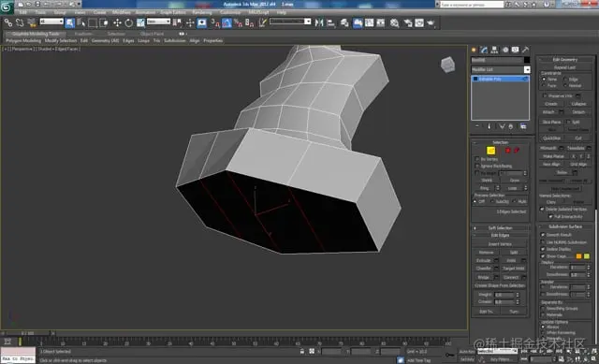This screenshot has height=364, width=599.
Task: Click the Rectangular Selection Region icon
Action: 93,22
